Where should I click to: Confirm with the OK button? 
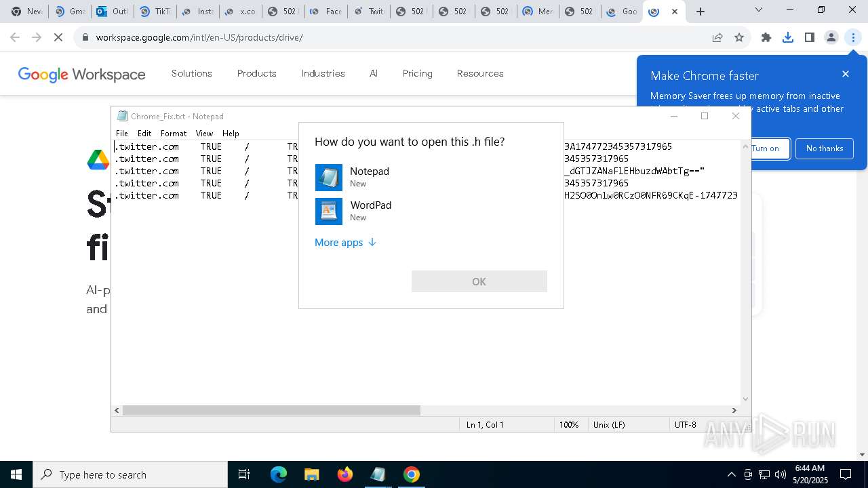click(479, 281)
